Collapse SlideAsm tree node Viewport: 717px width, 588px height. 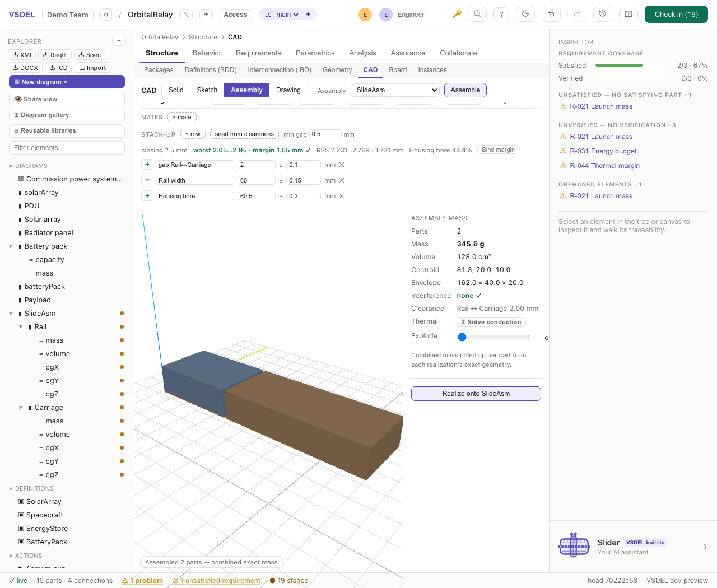pyautogui.click(x=11, y=314)
